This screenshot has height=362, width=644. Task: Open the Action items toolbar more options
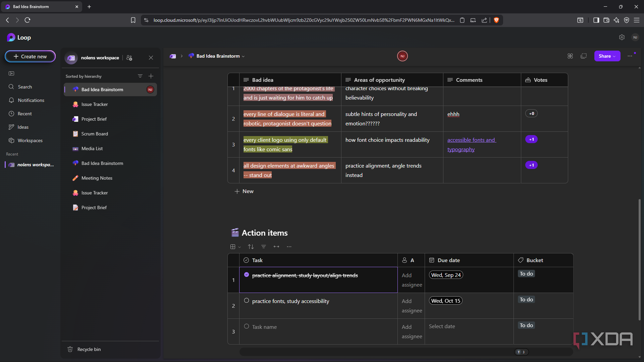coord(289,247)
